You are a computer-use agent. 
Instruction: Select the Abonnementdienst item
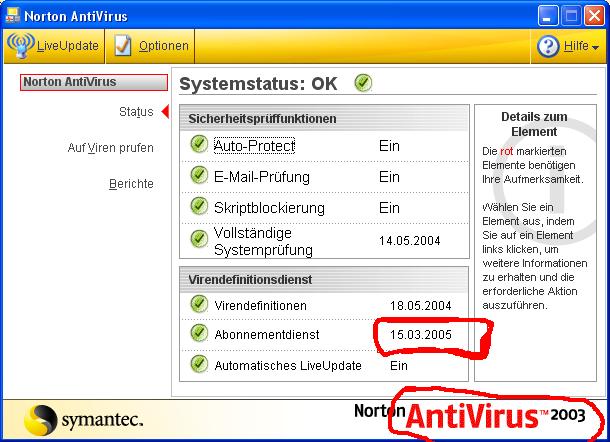(x=267, y=335)
